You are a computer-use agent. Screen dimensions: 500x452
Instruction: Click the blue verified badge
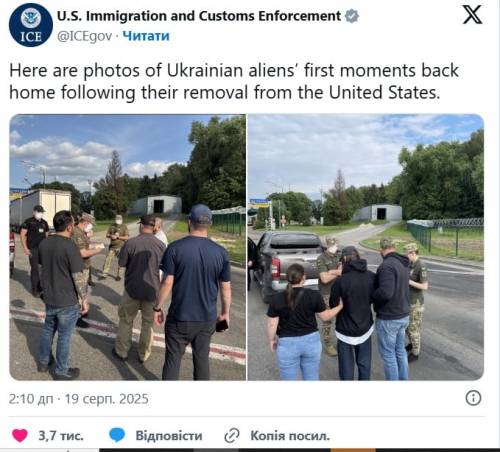pos(351,16)
